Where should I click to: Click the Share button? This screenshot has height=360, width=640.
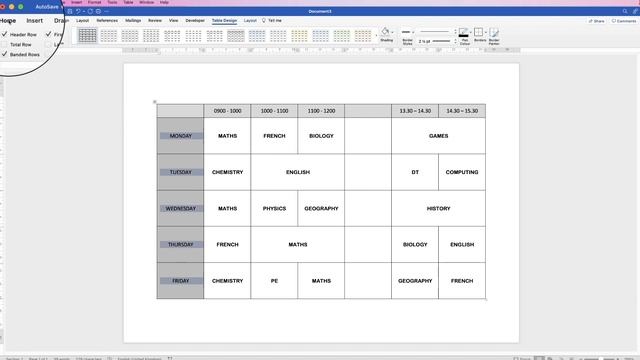596,21
